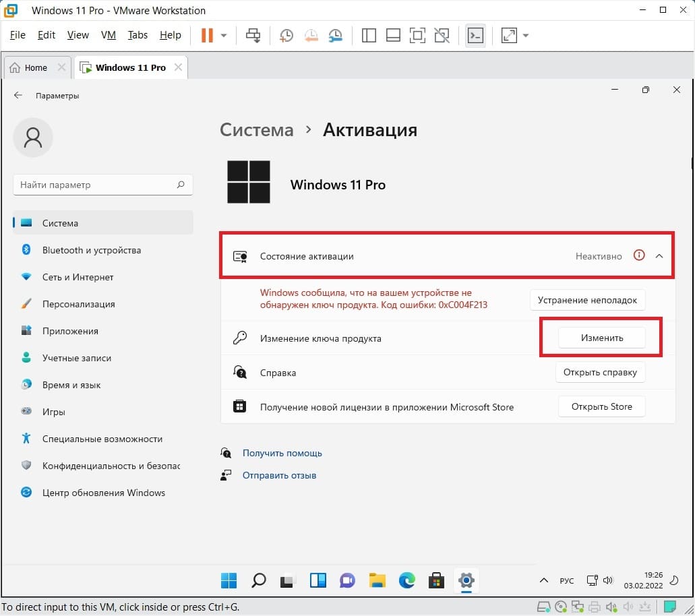Open the Tabs menu
695x616 pixels.
(x=138, y=35)
